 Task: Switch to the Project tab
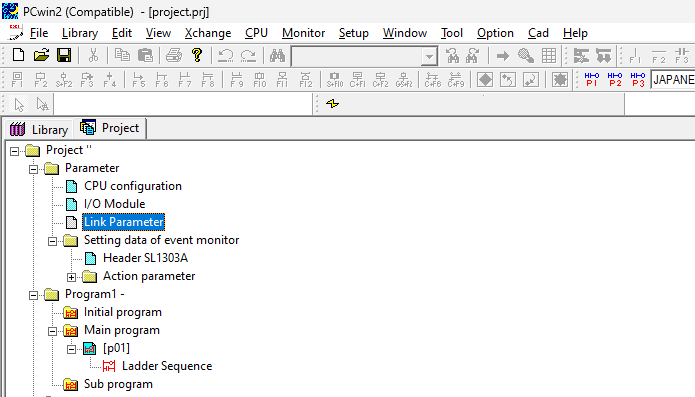click(110, 128)
